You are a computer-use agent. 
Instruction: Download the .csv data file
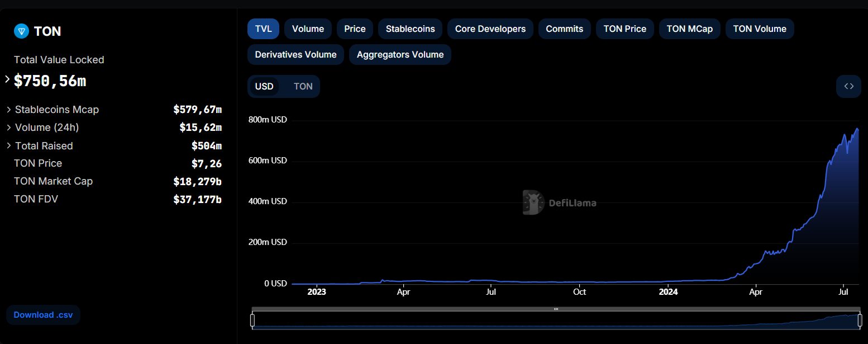43,315
